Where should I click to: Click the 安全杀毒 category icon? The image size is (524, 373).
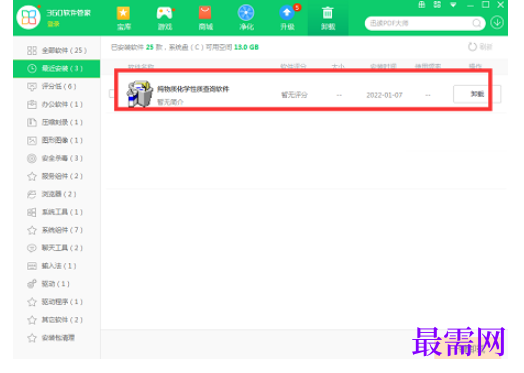click(x=32, y=158)
